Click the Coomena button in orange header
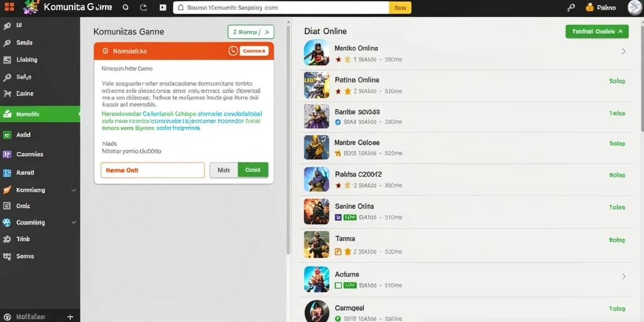This screenshot has height=322, width=644. (x=253, y=51)
